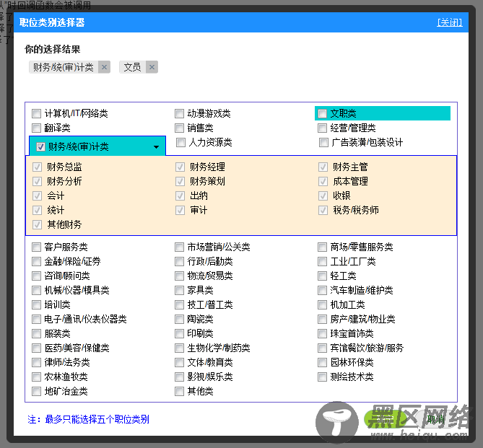Remove the 文员 selected tag
The height and width of the screenshot is (448, 483).
click(152, 67)
